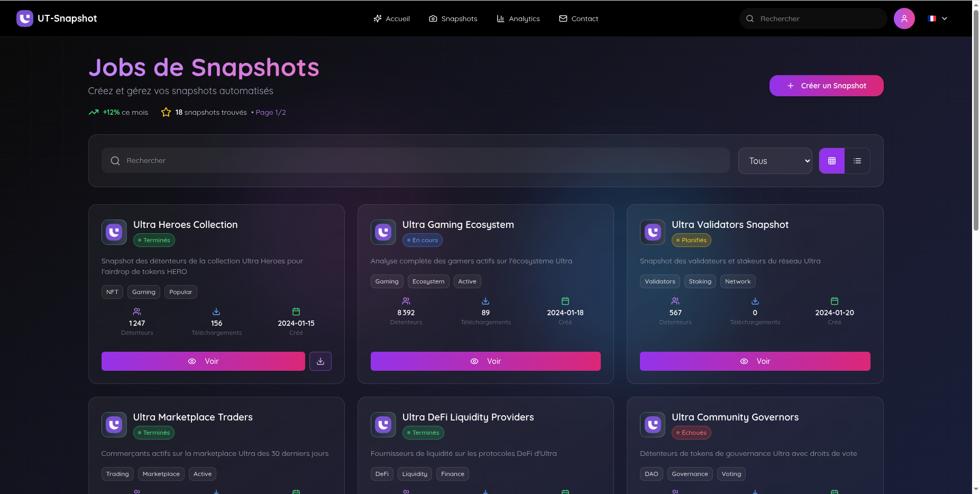Click the star icon beside snapshots found
The height and width of the screenshot is (494, 980).
click(x=166, y=112)
